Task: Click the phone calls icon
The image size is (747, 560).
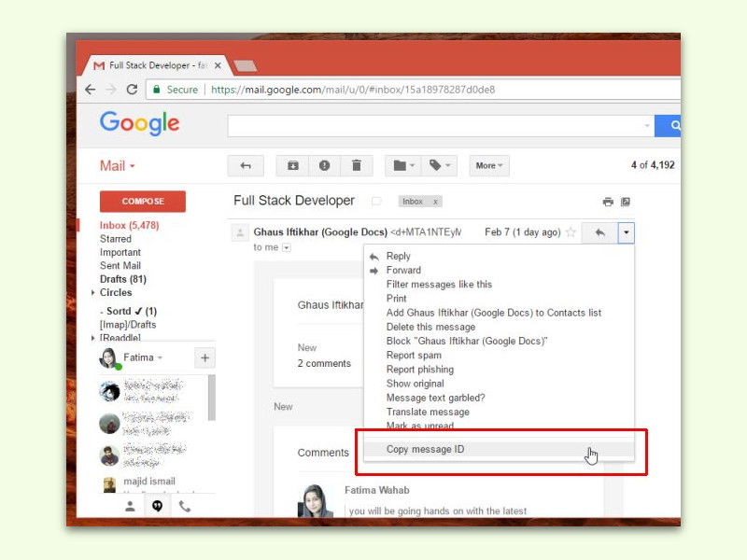Action: coord(184,506)
